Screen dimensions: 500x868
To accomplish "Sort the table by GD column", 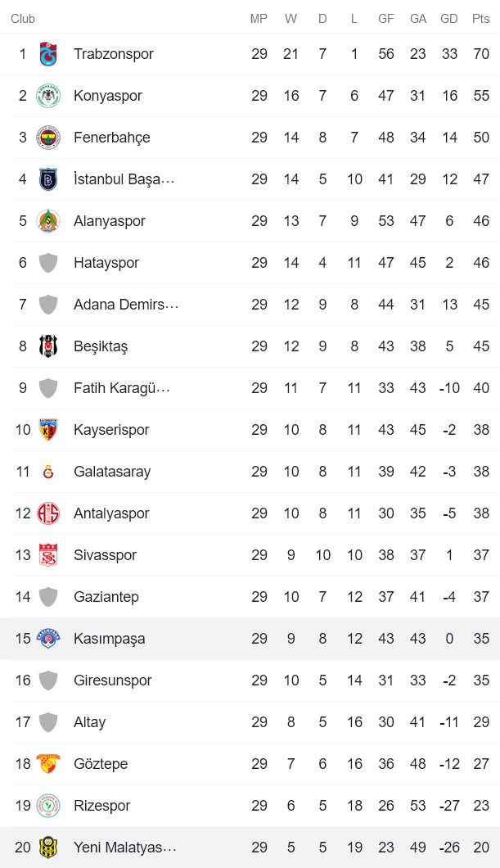I will [x=448, y=19].
